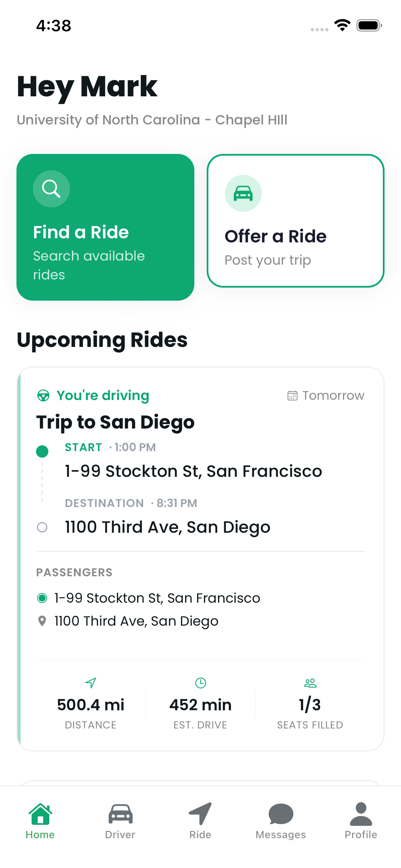Tap the distance arrow icon

91,683
